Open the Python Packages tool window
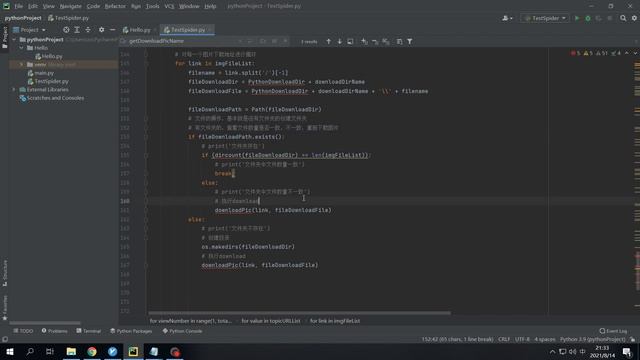 tap(131, 331)
